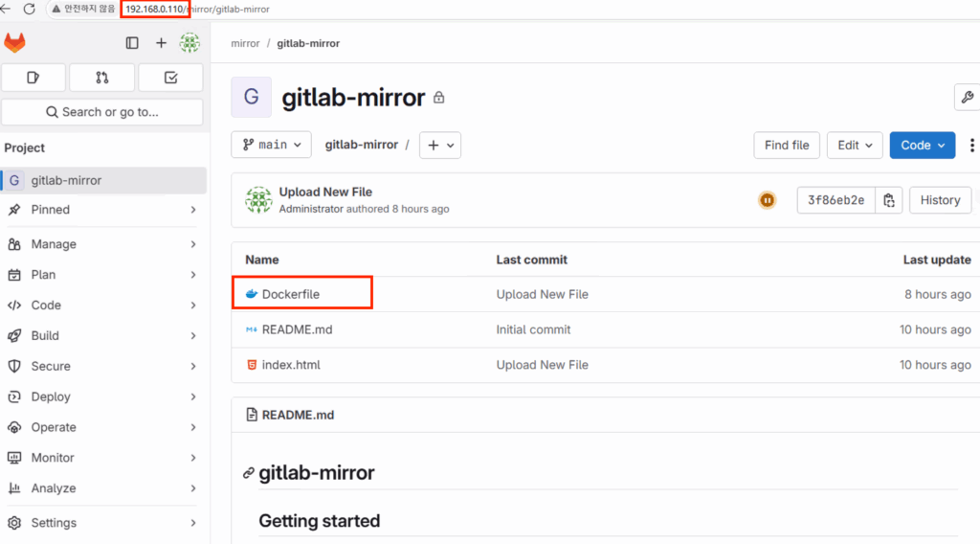The image size is (980, 544).
Task: Open the vertical ellipsis actions menu
Action: (x=971, y=145)
